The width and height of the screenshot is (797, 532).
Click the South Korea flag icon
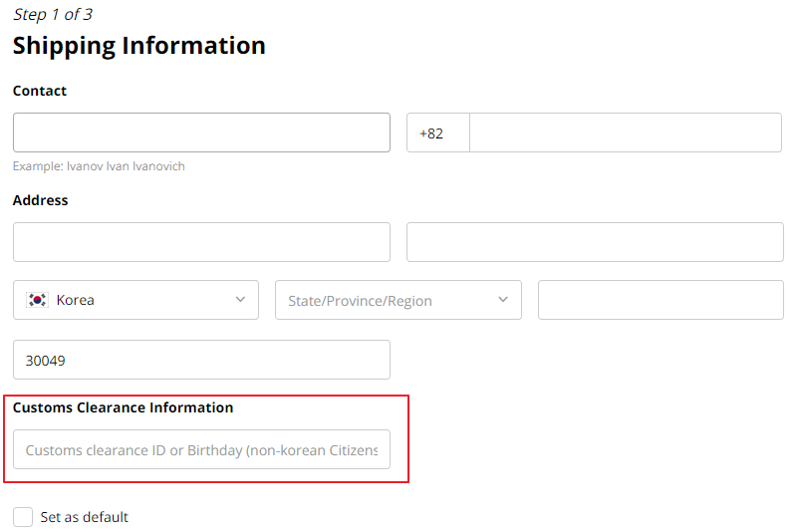(x=37, y=300)
